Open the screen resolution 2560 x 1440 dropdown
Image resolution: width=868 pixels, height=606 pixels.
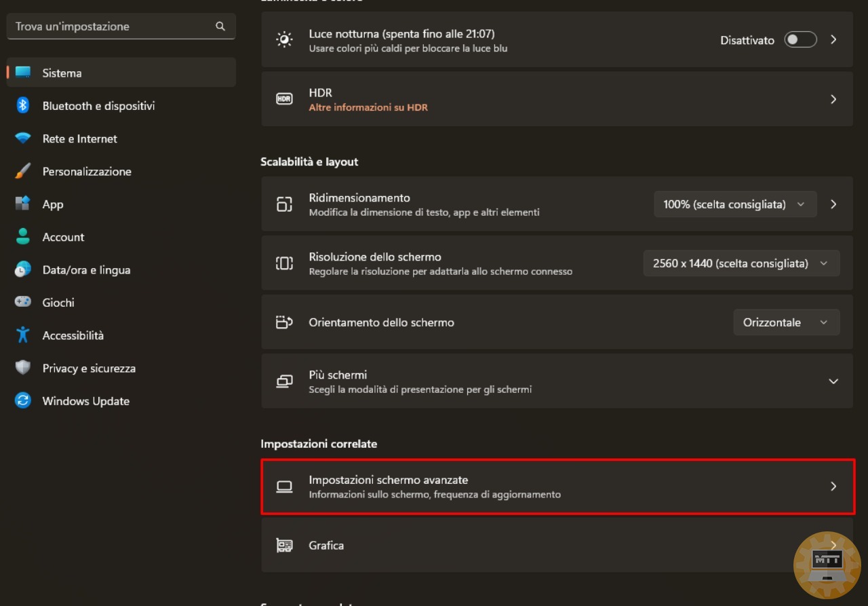point(741,263)
